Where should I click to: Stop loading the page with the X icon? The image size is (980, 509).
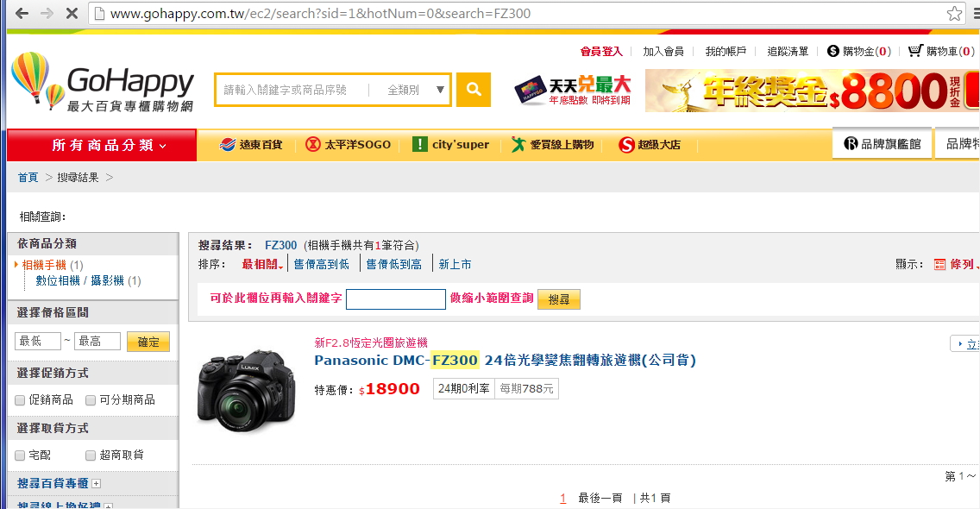click(x=72, y=13)
